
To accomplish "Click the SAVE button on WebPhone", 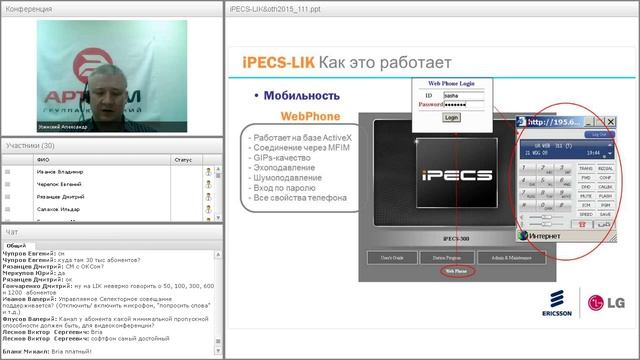I will pyautogui.click(x=605, y=214).
